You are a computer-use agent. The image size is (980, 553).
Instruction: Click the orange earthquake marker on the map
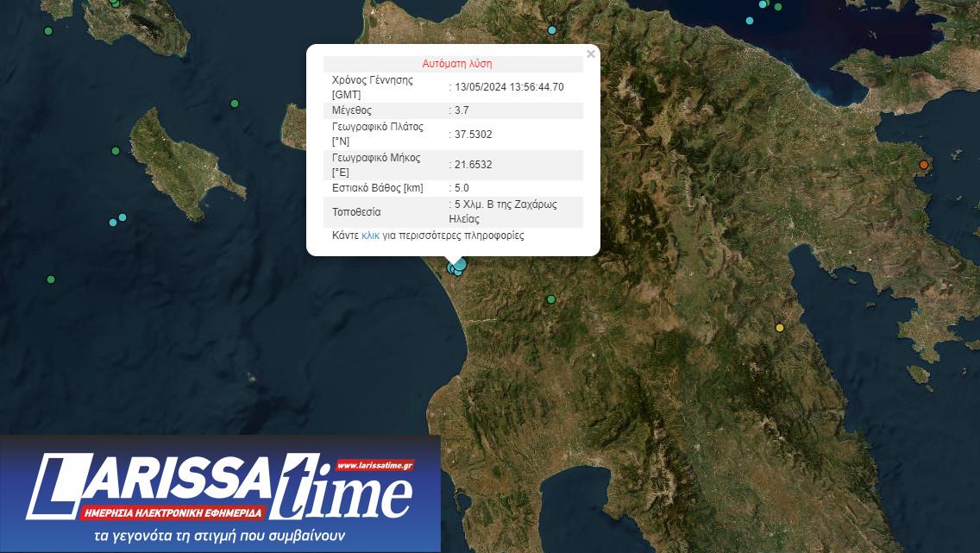point(924,165)
